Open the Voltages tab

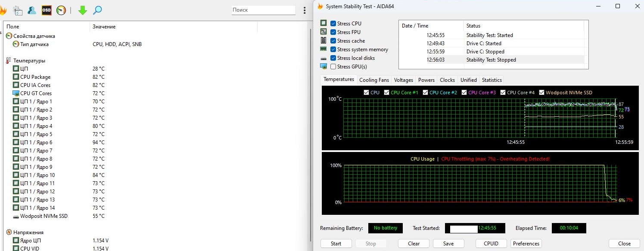pyautogui.click(x=404, y=80)
